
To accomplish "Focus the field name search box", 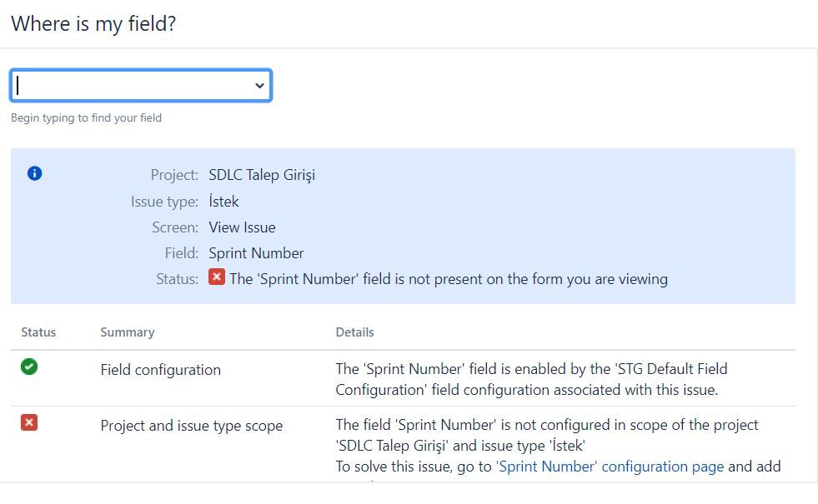I will 141,86.
